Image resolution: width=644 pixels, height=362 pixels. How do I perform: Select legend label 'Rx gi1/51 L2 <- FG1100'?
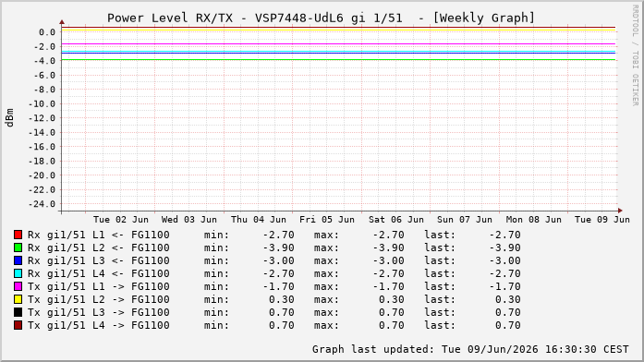(99, 247)
